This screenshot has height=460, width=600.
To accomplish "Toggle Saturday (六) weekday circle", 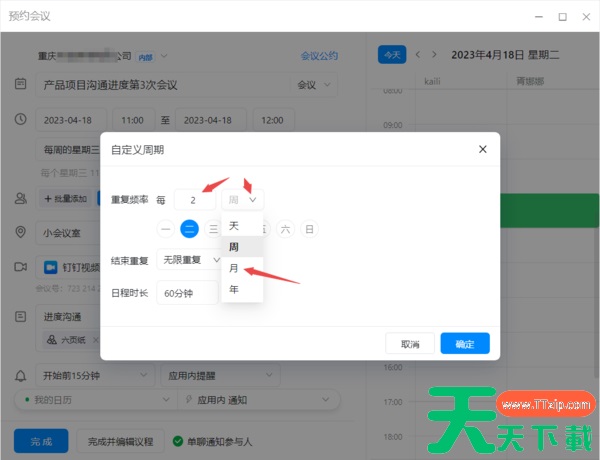I will pyautogui.click(x=285, y=229).
